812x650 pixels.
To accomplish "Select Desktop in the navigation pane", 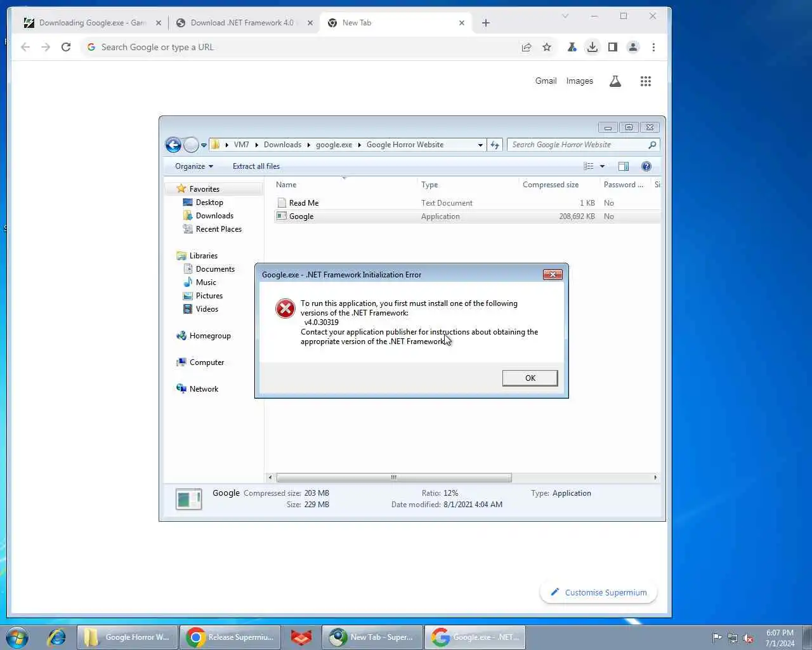I will click(x=209, y=202).
